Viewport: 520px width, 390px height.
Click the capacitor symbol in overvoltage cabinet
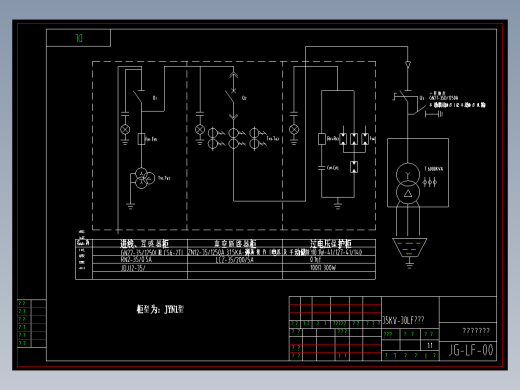pos(321,168)
